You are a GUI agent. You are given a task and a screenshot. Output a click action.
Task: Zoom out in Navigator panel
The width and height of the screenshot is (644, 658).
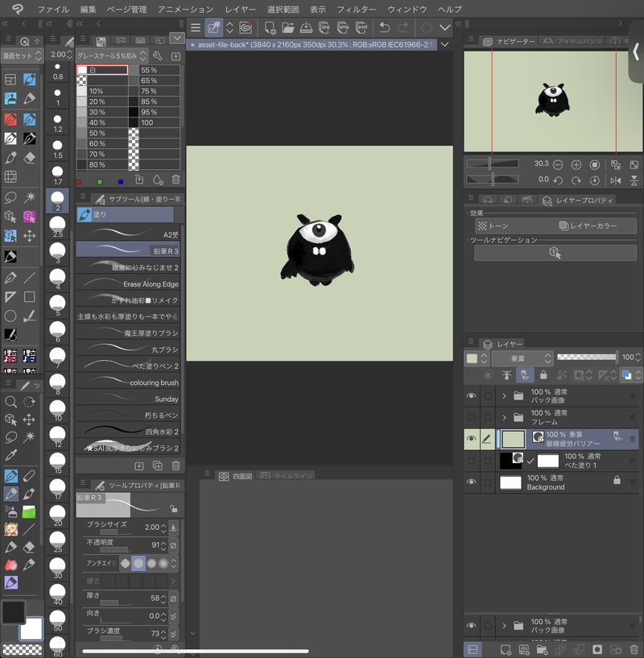558,165
